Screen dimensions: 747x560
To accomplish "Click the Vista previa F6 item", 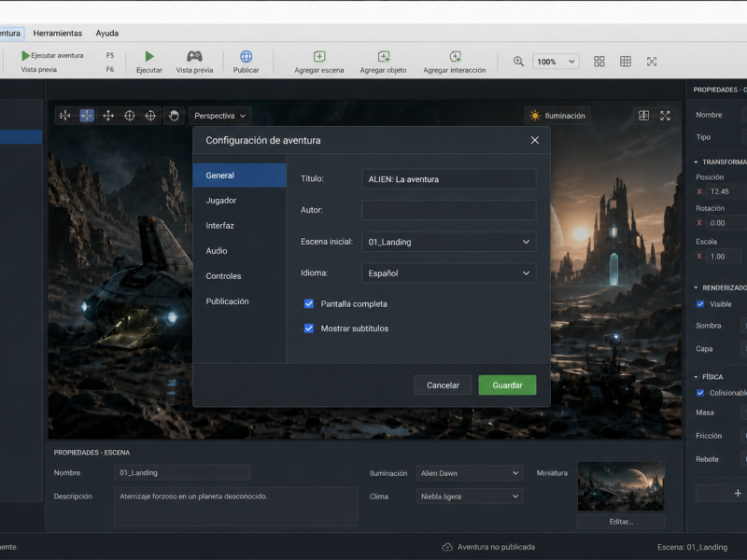I will pyautogui.click(x=67, y=69).
